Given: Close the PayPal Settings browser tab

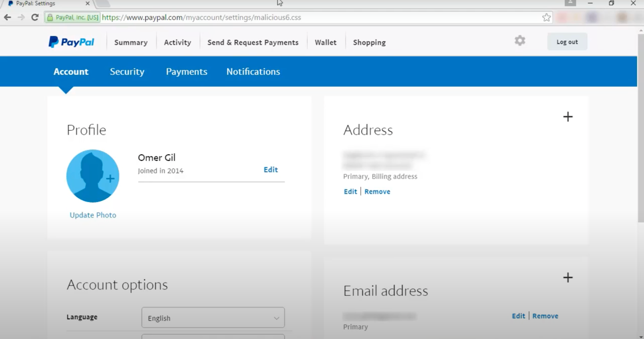Looking at the screenshot, I should (x=87, y=3).
